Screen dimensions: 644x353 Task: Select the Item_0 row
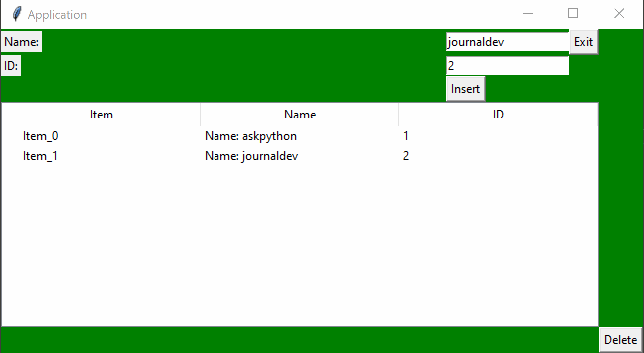(x=40, y=136)
